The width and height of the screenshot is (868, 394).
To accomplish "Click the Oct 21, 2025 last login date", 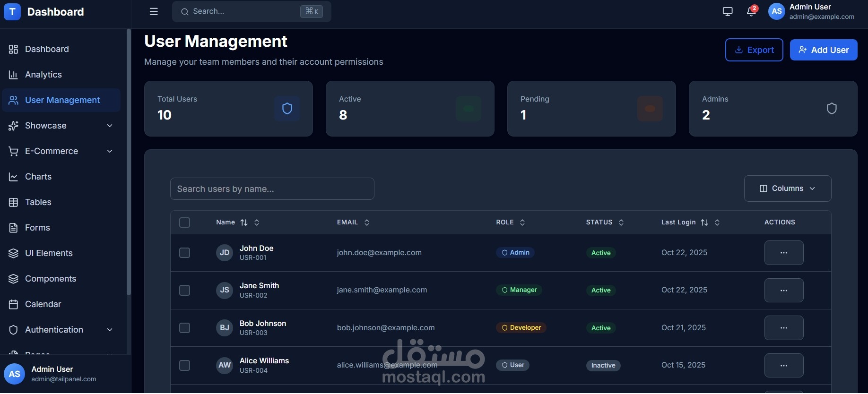I will (x=684, y=328).
